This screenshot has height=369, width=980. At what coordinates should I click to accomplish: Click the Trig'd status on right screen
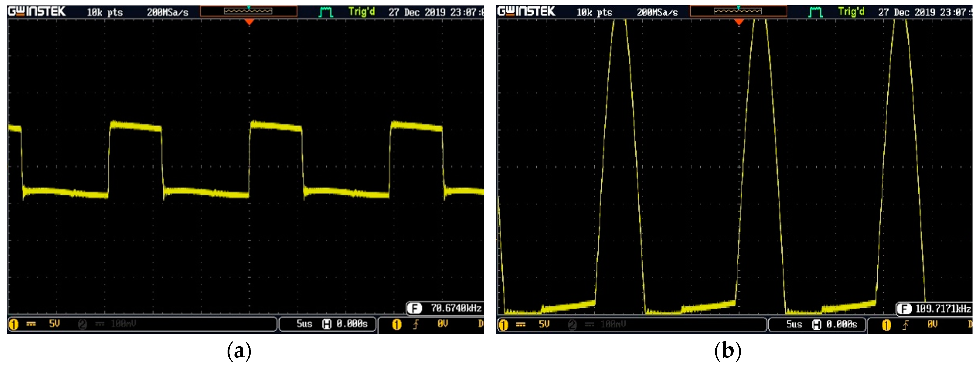[851, 12]
